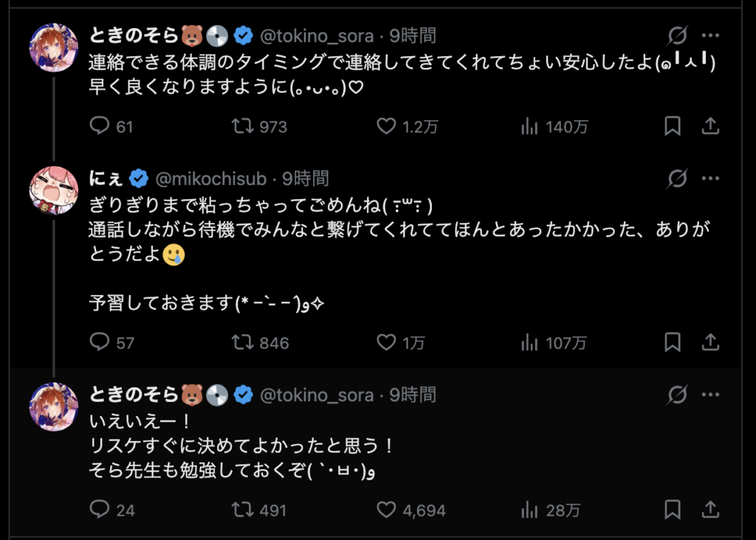Retweet the post with 973 reposts

coord(241,127)
